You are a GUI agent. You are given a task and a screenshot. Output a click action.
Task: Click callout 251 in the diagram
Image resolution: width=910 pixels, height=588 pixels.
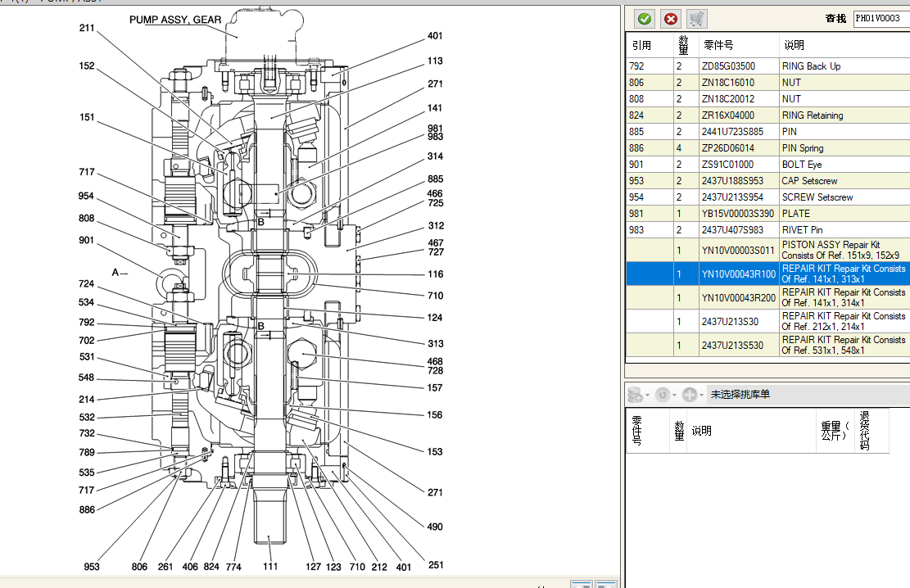436,565
